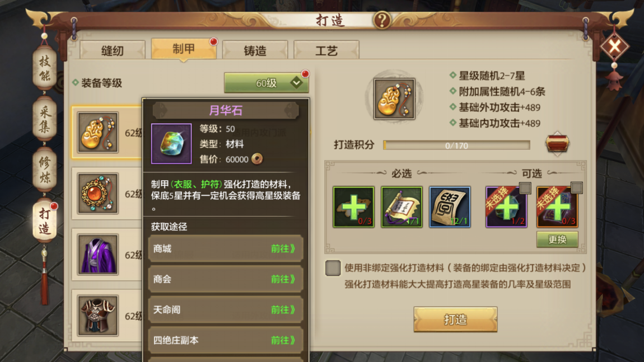Viewport: 644px width, 362px height.
Task: Click the yellow 打造 craft button
Action: coord(455,319)
